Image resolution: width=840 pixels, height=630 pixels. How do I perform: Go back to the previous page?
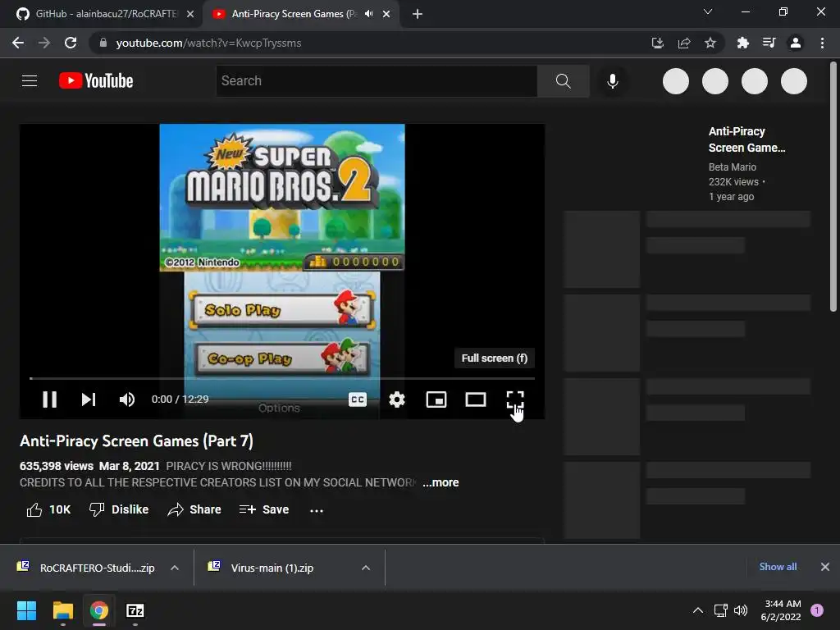tap(18, 43)
